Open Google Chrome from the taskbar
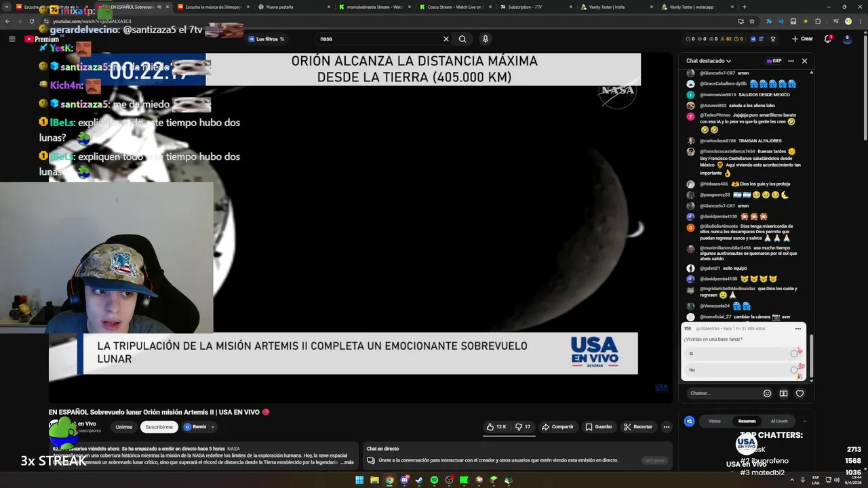 tap(389, 480)
